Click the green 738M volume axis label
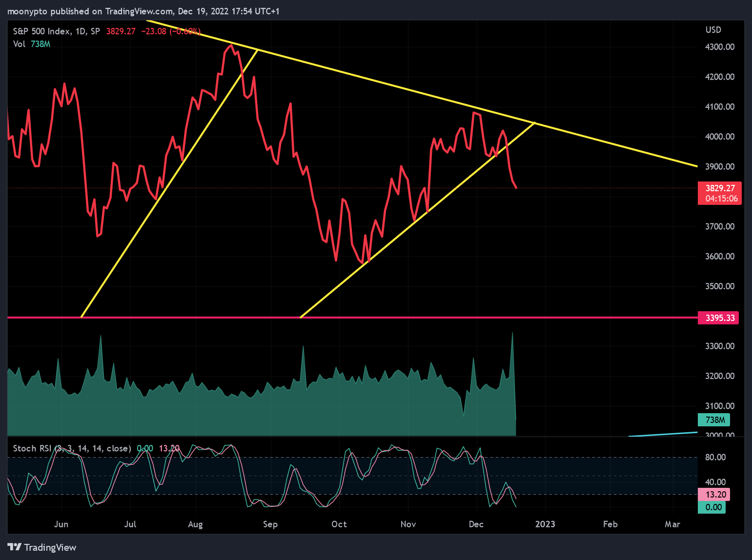Image resolution: width=752 pixels, height=560 pixels. pyautogui.click(x=714, y=420)
